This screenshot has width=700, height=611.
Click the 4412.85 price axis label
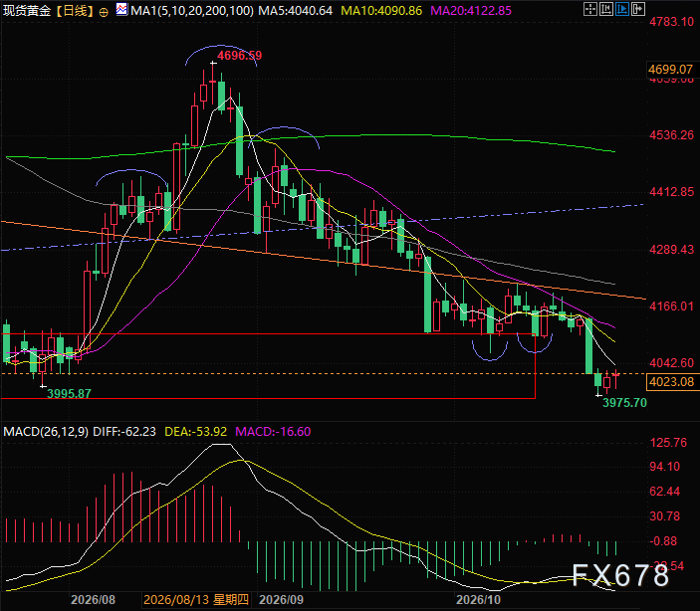[671, 192]
